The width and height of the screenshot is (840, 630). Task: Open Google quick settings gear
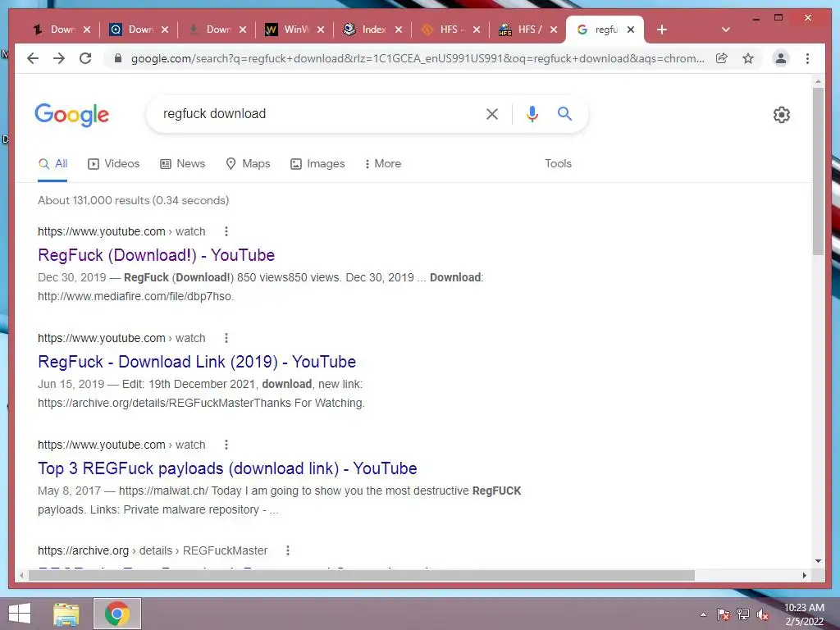pyautogui.click(x=782, y=115)
